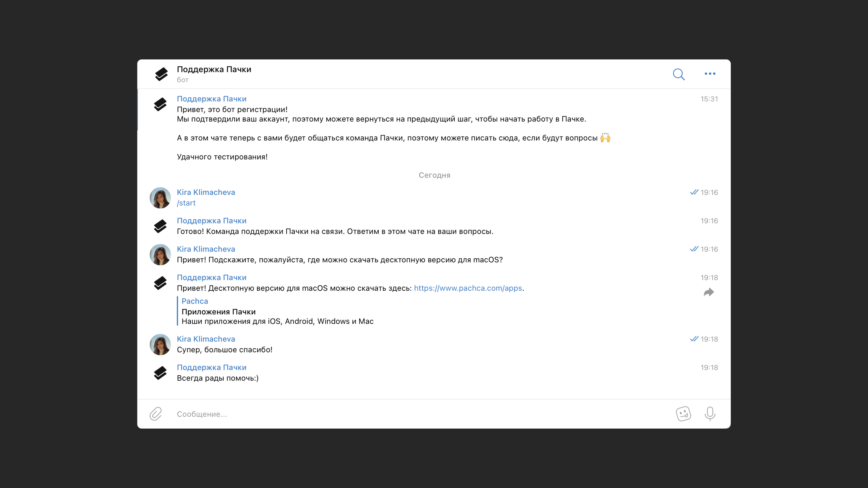Click Kira Klimacheva's avatar beside /start message
Screen dimensions: 868x488
[160, 198]
